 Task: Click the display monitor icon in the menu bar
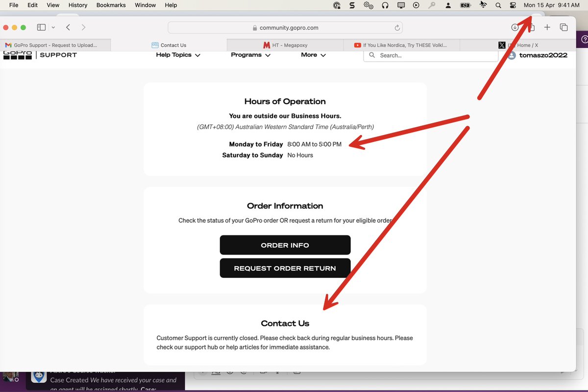pyautogui.click(x=401, y=5)
